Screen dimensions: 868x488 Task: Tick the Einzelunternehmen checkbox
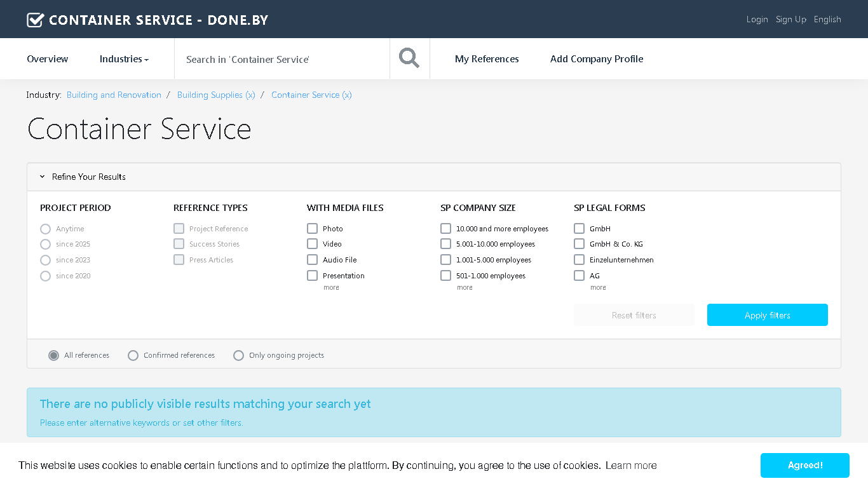[579, 259]
